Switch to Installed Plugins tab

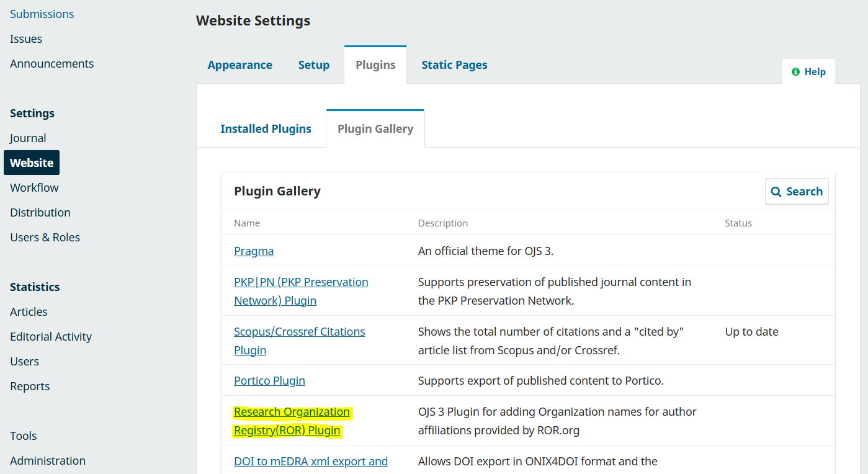(266, 128)
